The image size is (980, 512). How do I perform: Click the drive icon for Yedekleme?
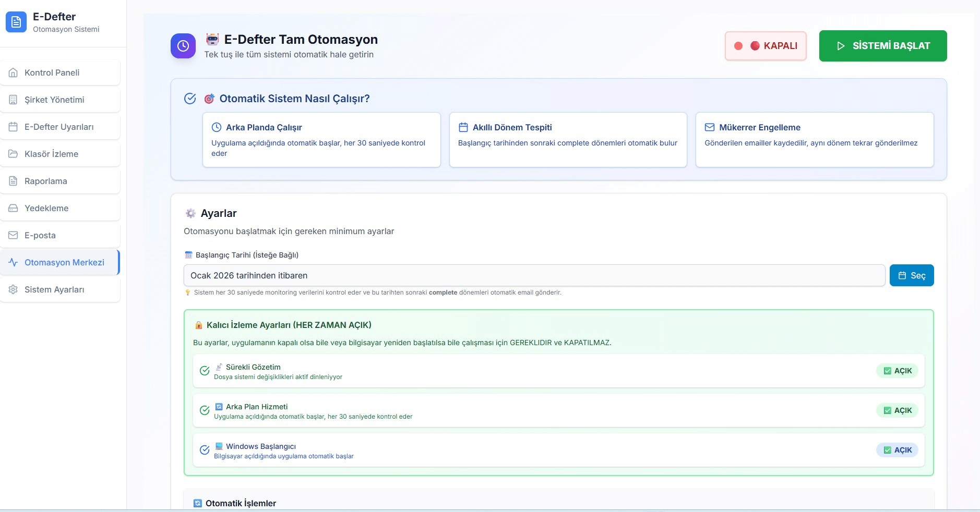click(x=14, y=209)
